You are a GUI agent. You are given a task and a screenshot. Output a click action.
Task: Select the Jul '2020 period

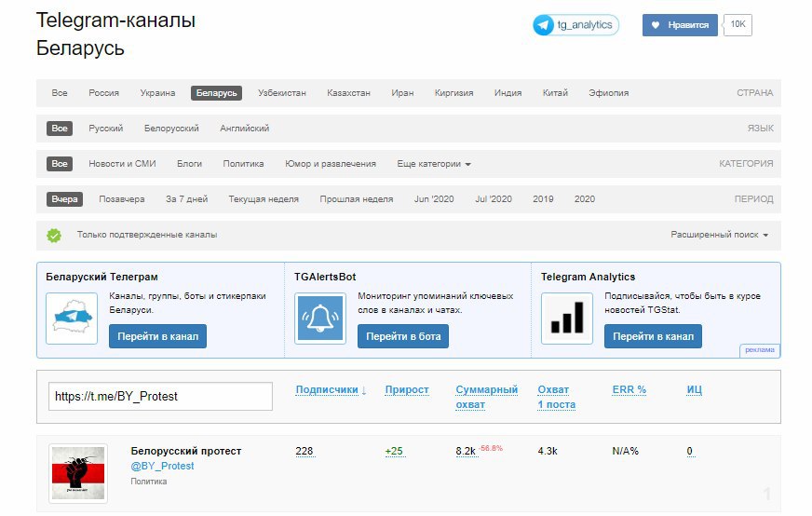click(494, 199)
